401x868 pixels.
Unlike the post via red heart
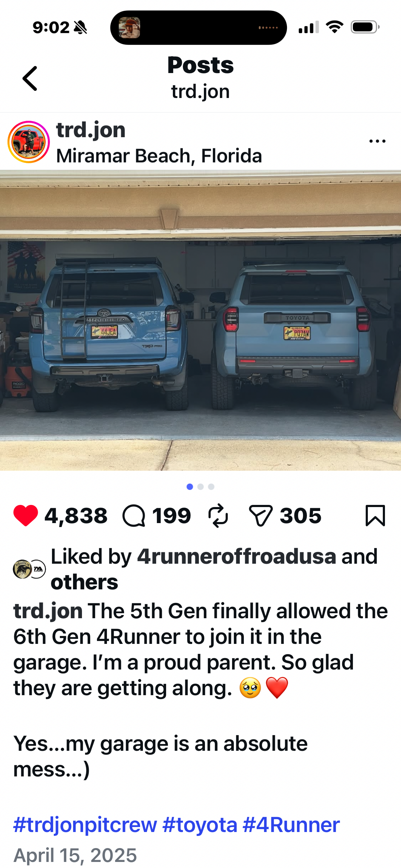25,516
